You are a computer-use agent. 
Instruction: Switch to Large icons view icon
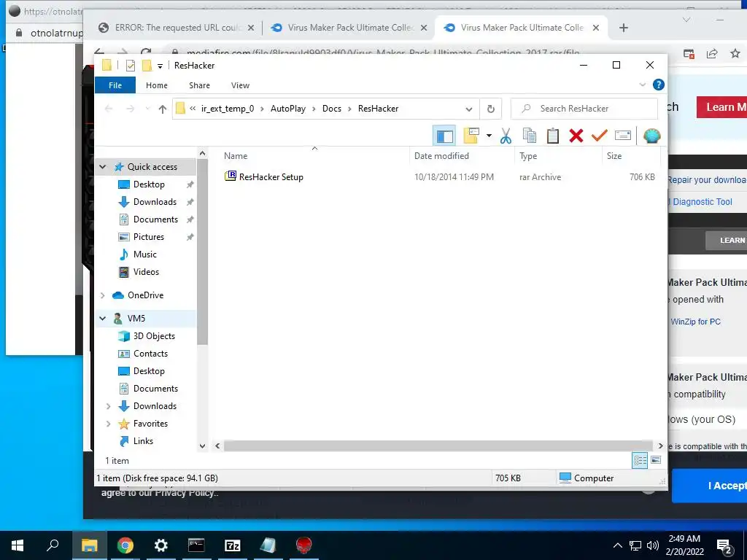[656, 461]
